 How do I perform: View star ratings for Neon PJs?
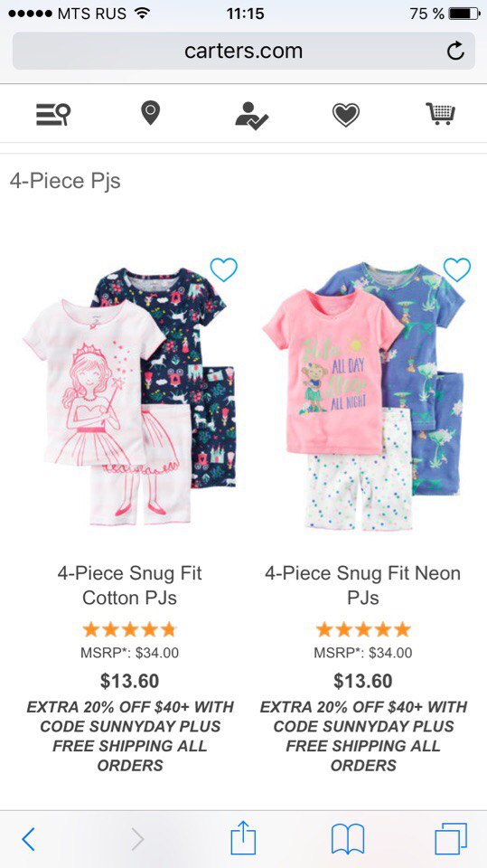[363, 629]
